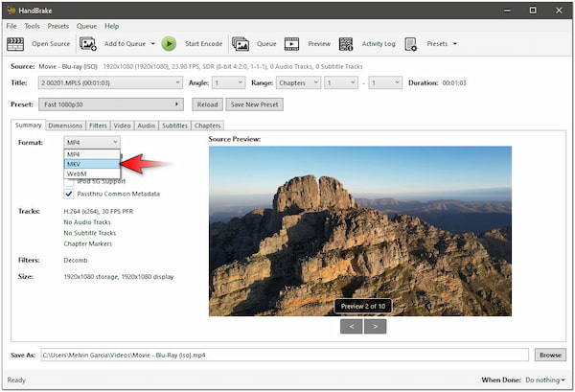Screen dimensions: 575x392
Task: Open the Queue menu in menu bar
Action: tap(86, 26)
